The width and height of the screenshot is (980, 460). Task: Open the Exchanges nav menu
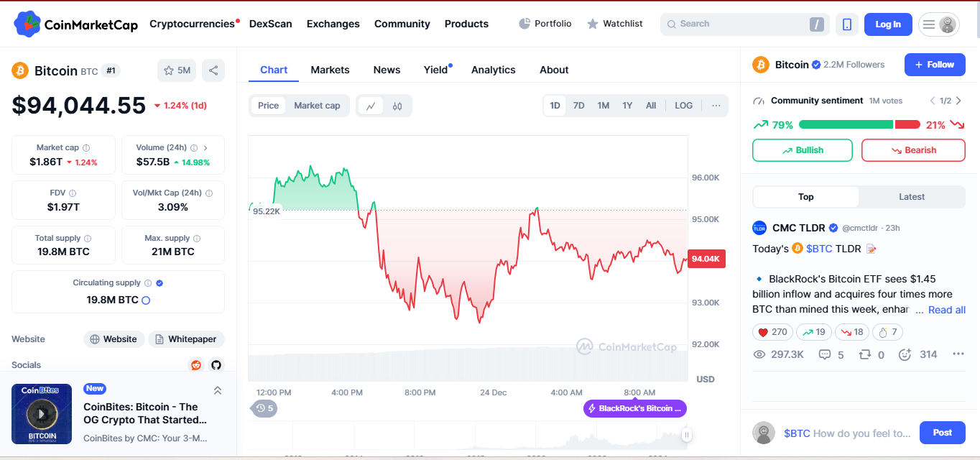click(x=333, y=24)
